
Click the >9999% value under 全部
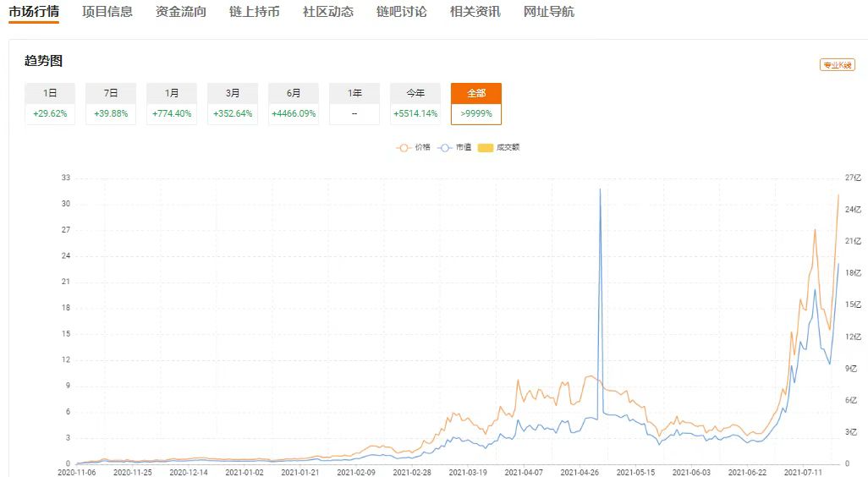[x=476, y=113]
